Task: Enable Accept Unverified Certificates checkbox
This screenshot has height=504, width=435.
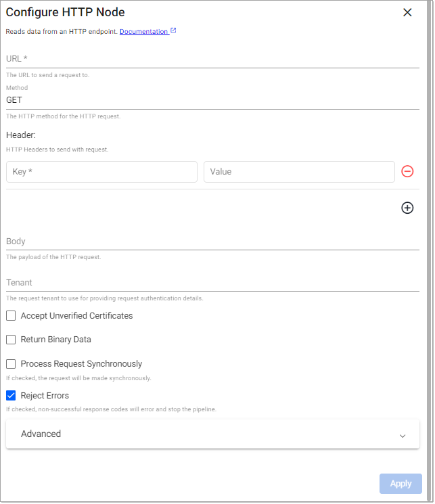Action: point(11,316)
